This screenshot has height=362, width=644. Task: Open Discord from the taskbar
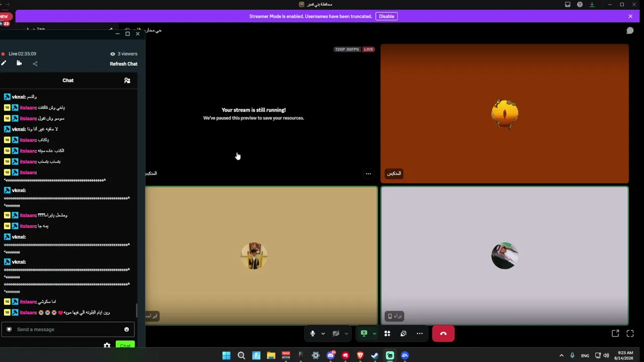coord(331,355)
